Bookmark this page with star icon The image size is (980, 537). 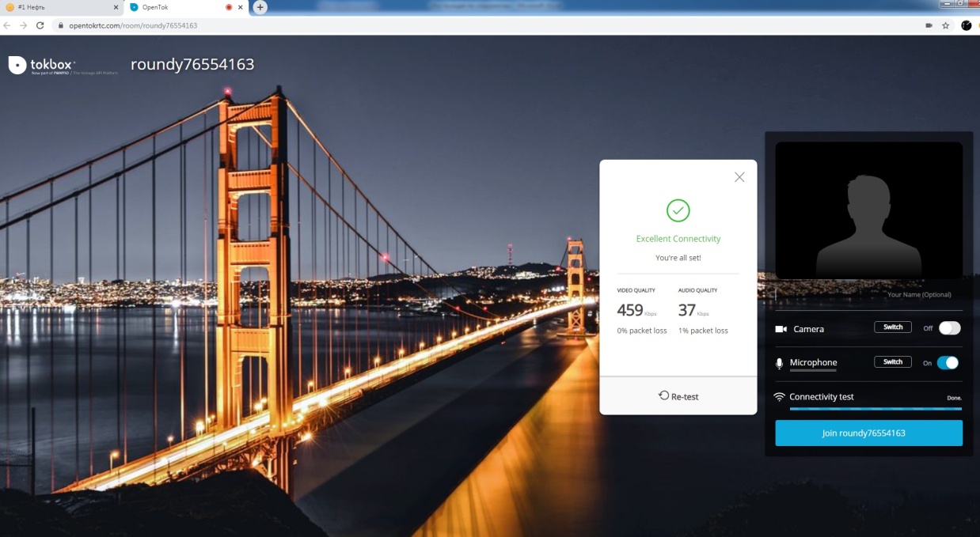click(x=945, y=25)
